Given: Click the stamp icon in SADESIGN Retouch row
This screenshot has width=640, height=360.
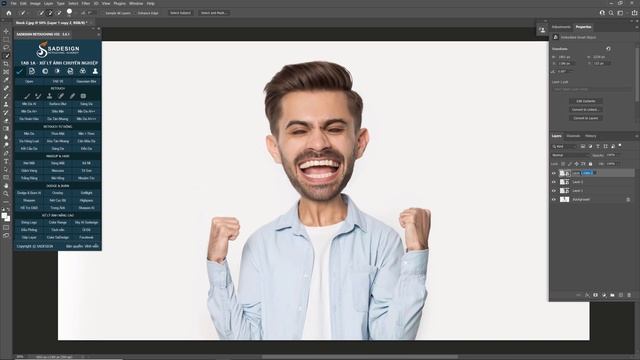Looking at the screenshot, I should click(49, 96).
